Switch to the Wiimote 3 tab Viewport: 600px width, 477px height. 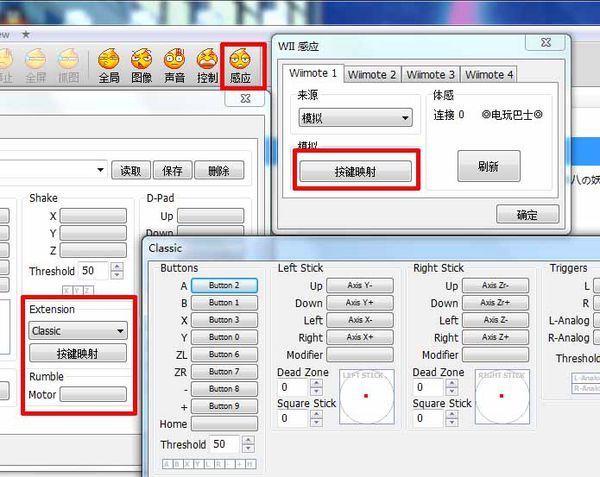430,74
